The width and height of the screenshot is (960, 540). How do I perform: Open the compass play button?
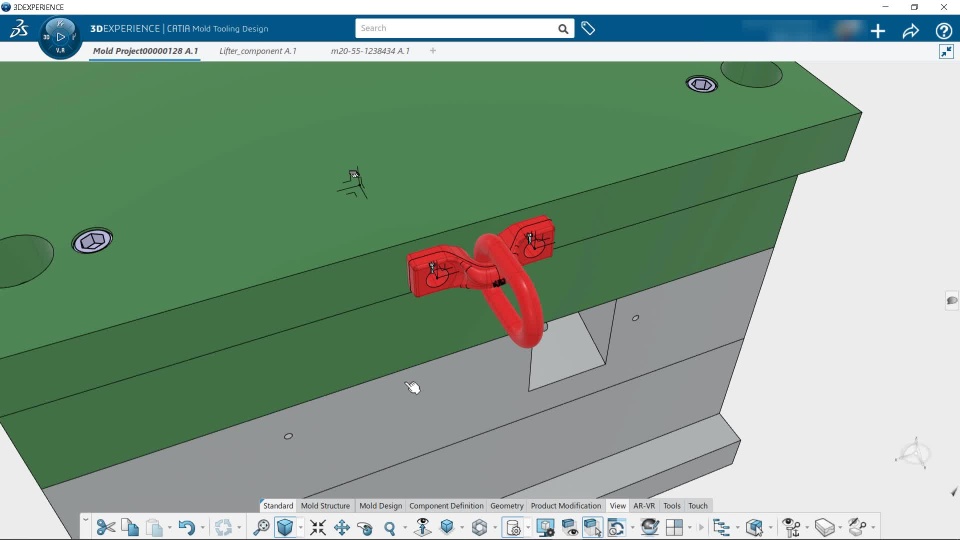point(60,37)
